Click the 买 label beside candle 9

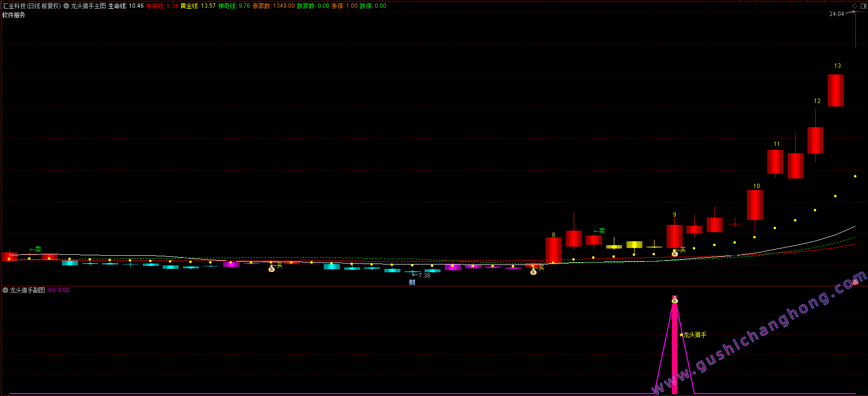(683, 250)
